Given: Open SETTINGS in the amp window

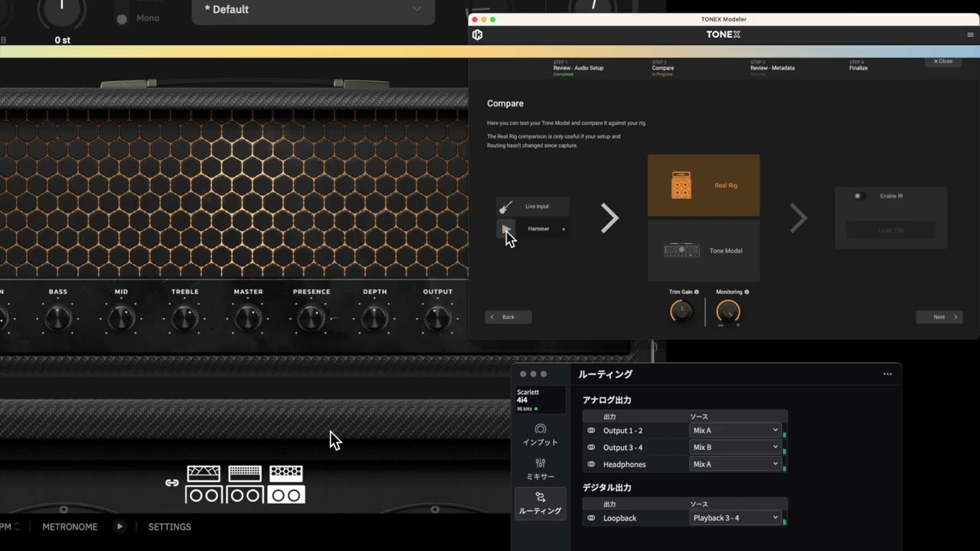Looking at the screenshot, I should pyautogui.click(x=169, y=527).
